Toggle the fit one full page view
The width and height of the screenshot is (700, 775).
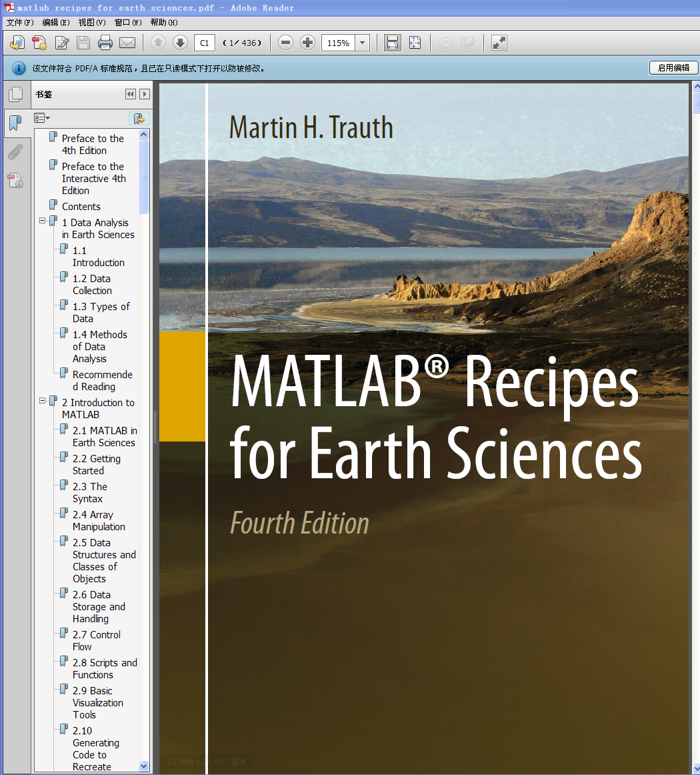click(415, 43)
